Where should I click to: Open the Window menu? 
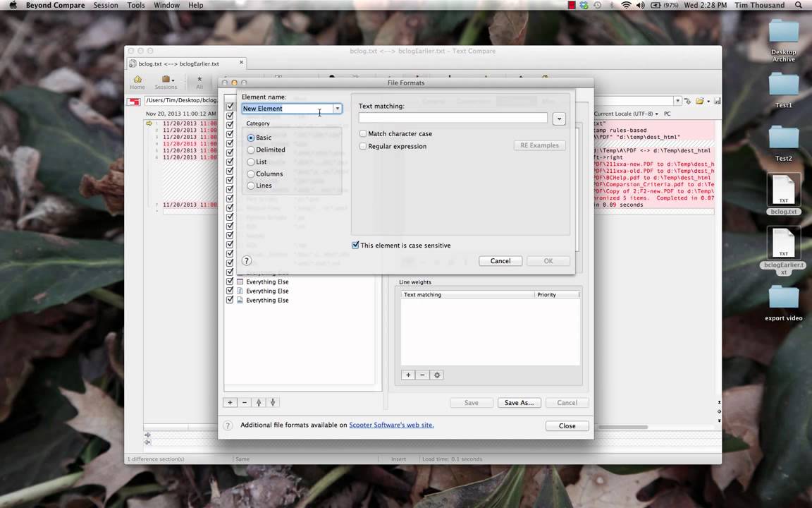167,5
